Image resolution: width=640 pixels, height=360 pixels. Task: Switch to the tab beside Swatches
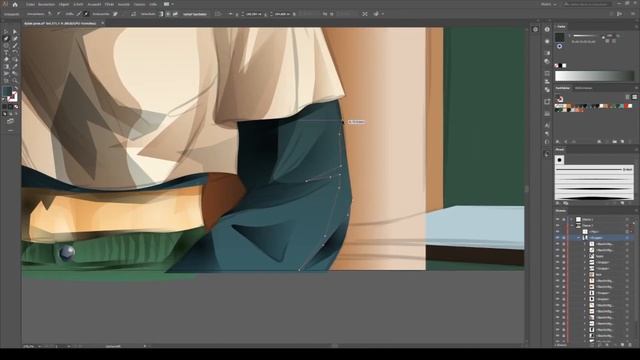click(583, 88)
